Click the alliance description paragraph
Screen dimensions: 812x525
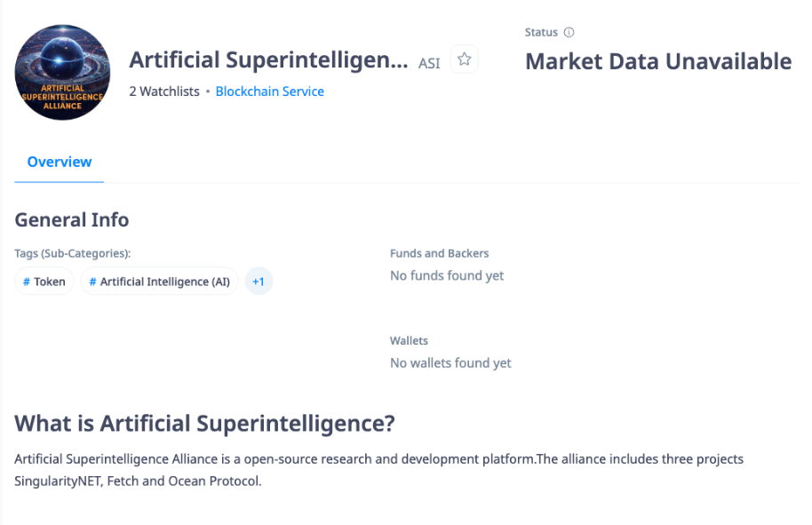[379, 470]
